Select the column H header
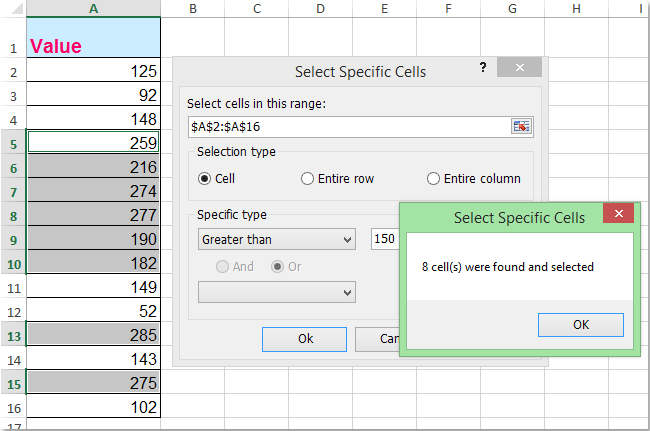Viewport: 650px width, 431px height. (576, 9)
